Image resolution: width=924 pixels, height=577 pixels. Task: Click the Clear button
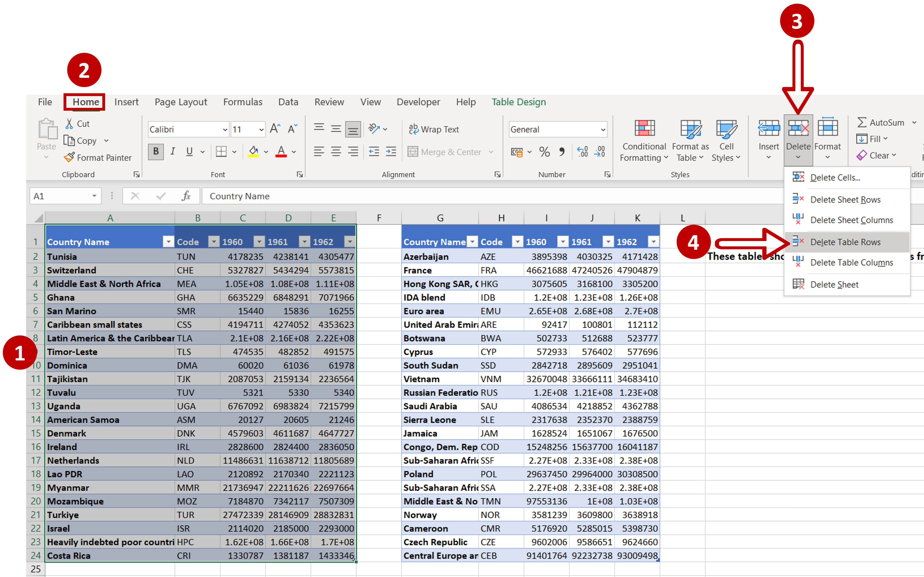tap(876, 155)
